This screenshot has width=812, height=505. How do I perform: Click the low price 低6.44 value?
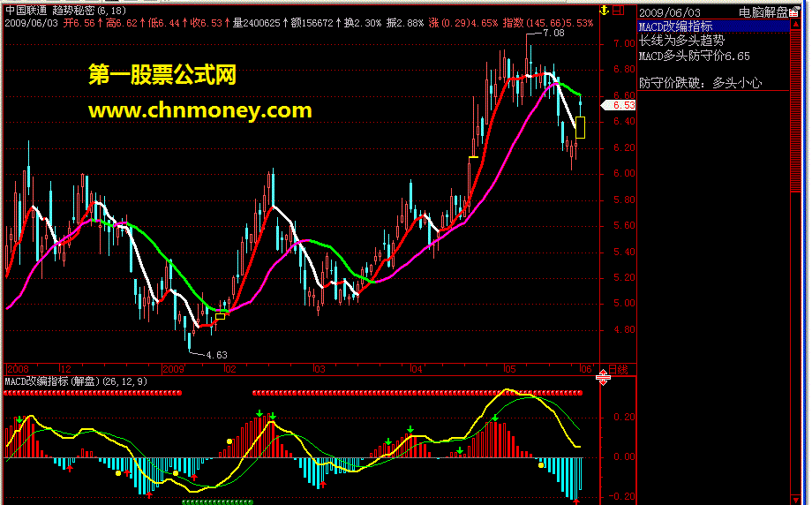tap(164, 23)
